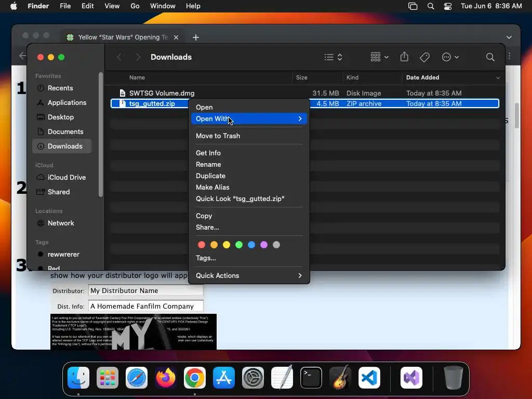Choose Copy in the context menu

point(249,216)
